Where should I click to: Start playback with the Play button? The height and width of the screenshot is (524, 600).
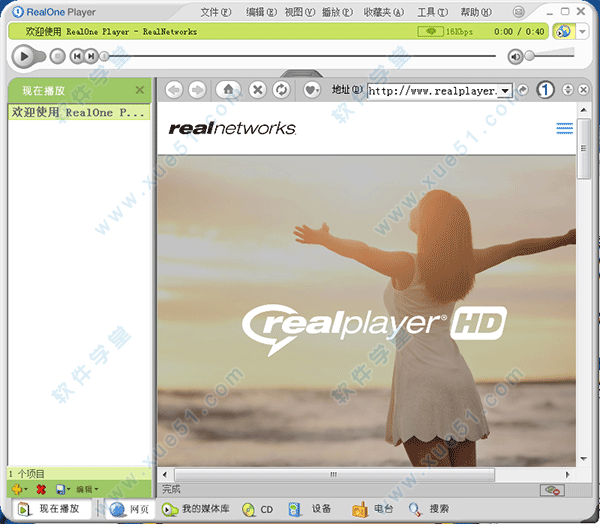click(23, 57)
